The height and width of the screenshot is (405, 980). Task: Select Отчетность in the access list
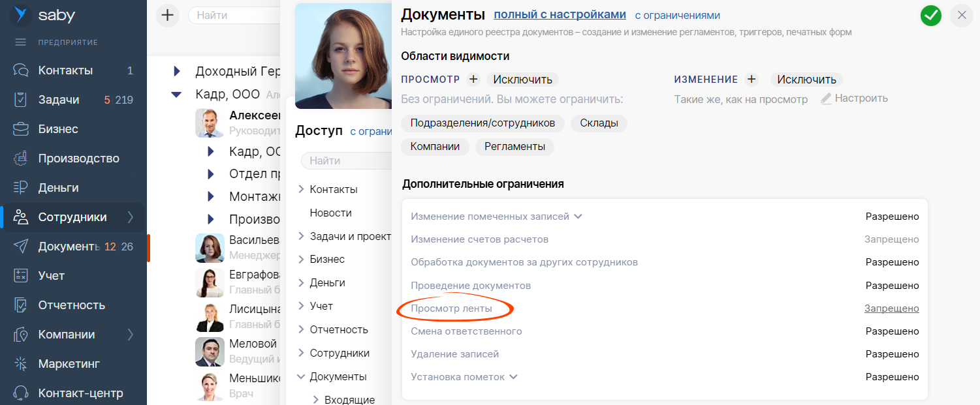tap(338, 329)
